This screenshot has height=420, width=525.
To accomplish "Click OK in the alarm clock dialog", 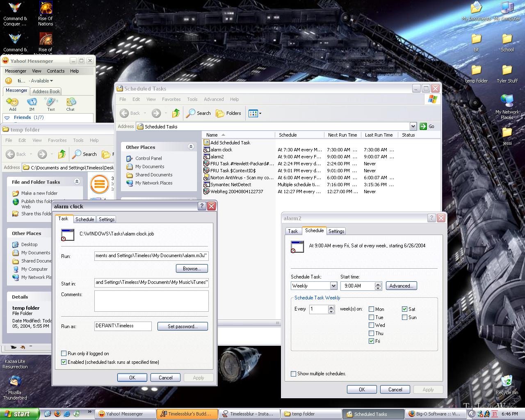I will (132, 378).
